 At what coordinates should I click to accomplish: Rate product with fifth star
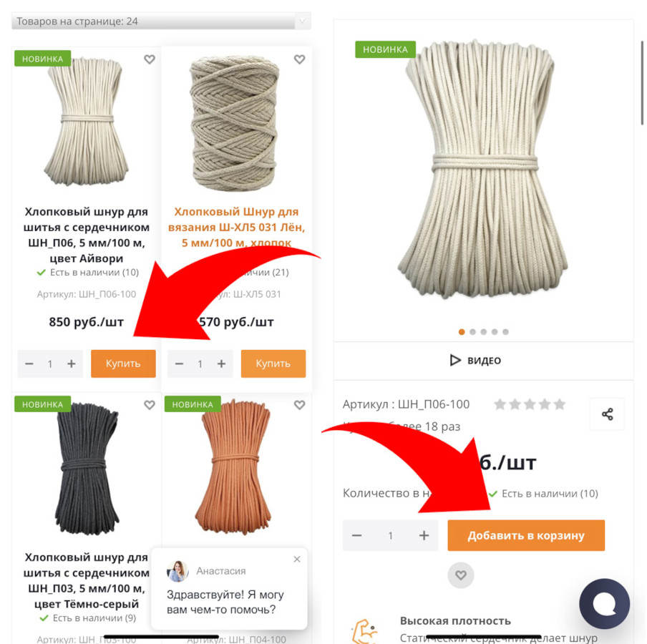(560, 404)
